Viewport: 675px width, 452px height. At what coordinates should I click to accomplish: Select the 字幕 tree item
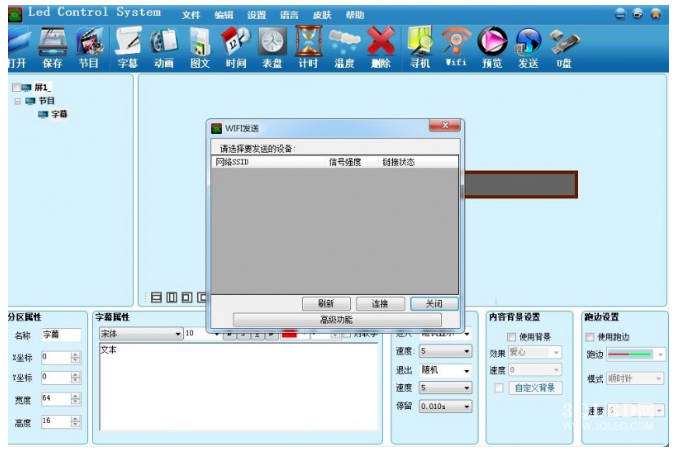pos(59,115)
